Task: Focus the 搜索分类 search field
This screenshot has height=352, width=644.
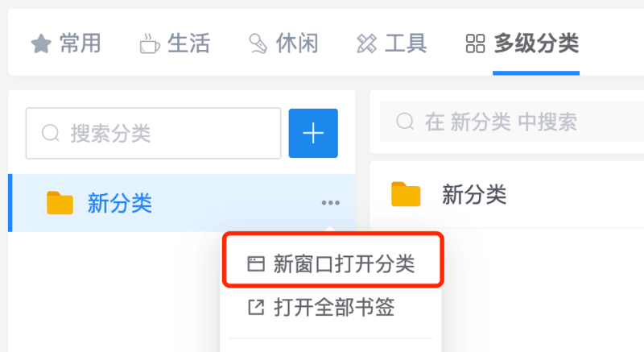Action: (x=153, y=133)
